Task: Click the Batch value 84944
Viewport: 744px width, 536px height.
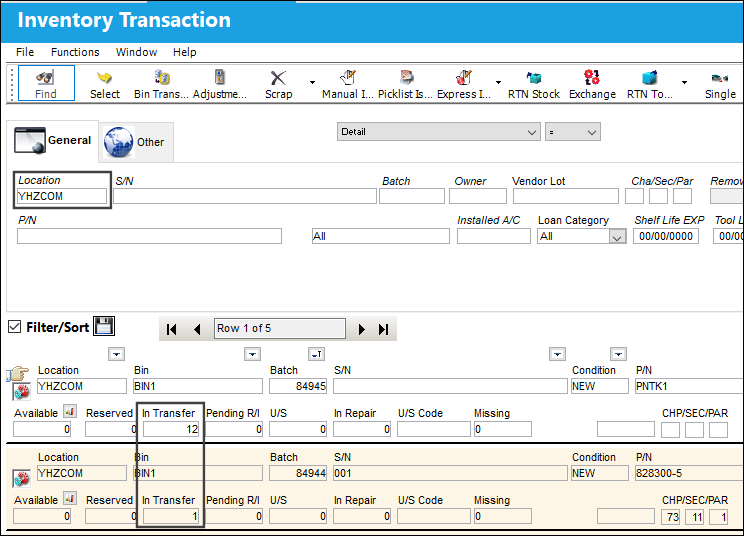Action: click(x=298, y=473)
